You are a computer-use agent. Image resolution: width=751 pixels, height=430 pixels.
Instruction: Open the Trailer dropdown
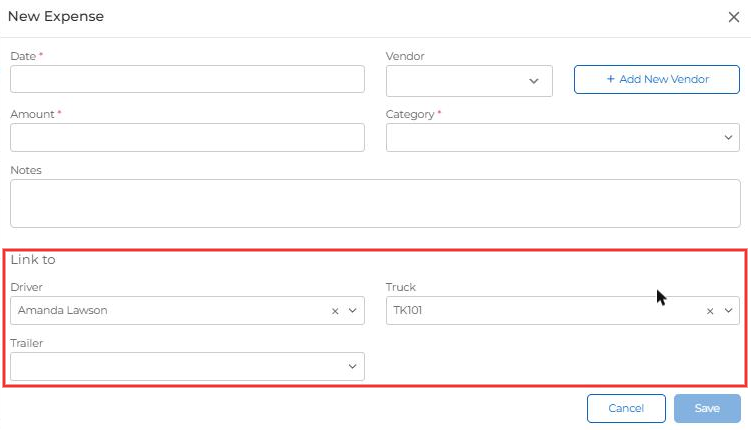[x=187, y=366]
